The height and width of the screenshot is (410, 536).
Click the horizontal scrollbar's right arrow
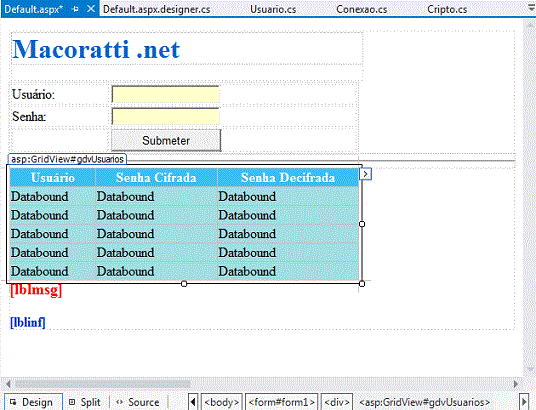tap(516, 384)
